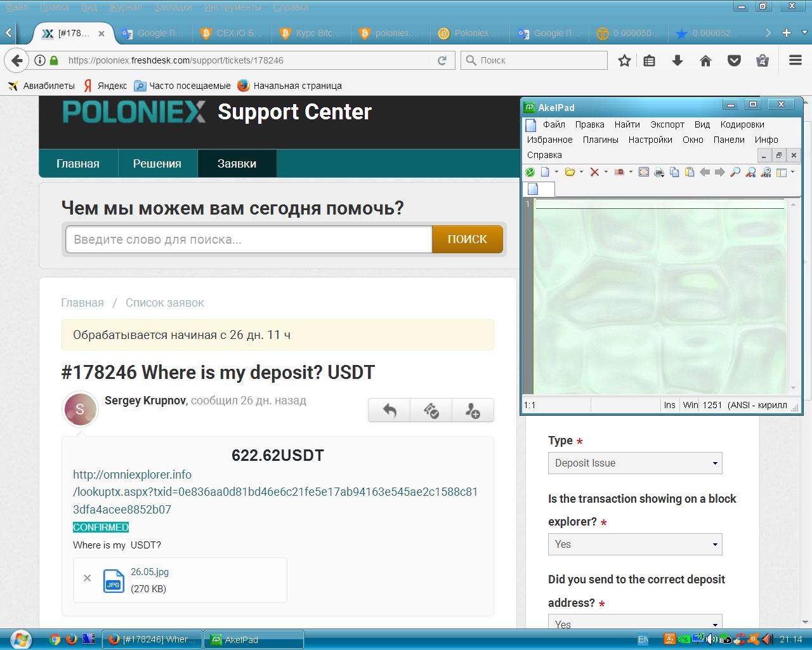This screenshot has width=812, height=650.
Task: Expand the arrow beside AkelPad recent files icon
Action: coord(631,172)
